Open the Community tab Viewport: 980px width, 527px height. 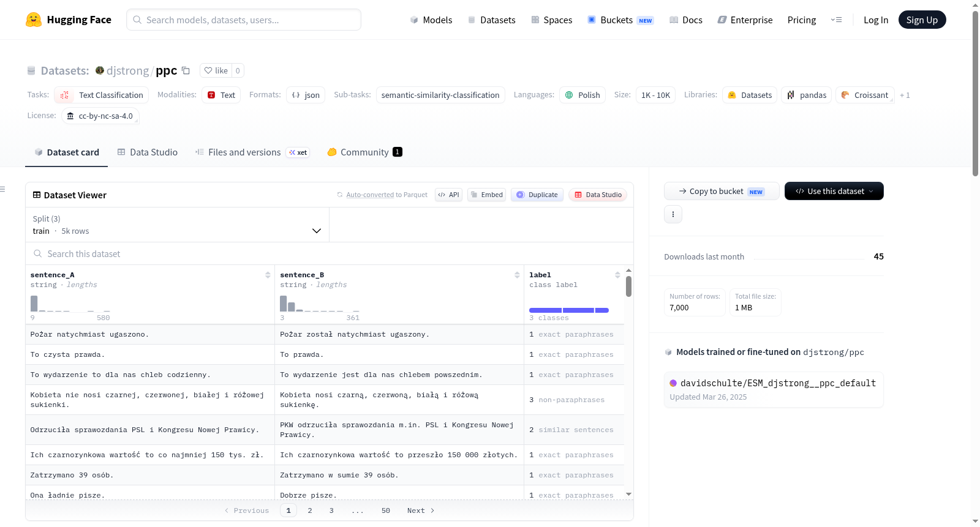[364, 152]
